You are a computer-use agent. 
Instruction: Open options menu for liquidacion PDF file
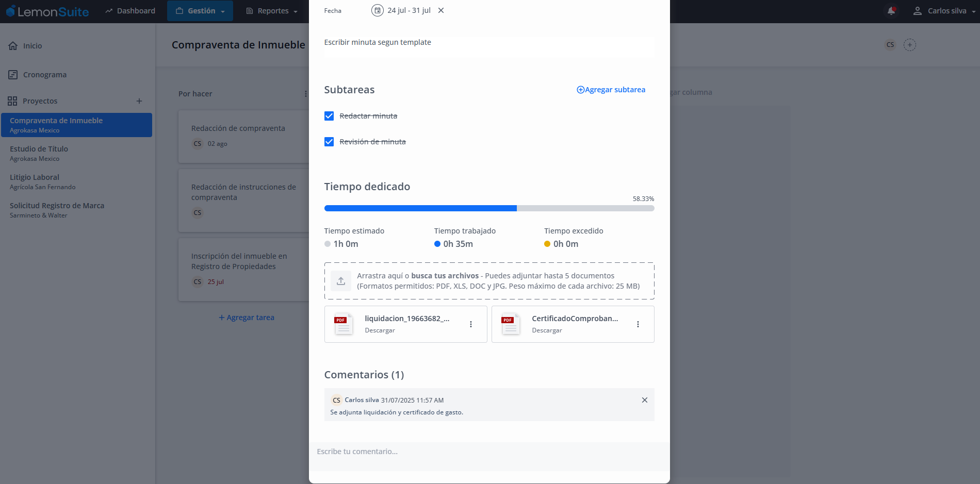[471, 324]
